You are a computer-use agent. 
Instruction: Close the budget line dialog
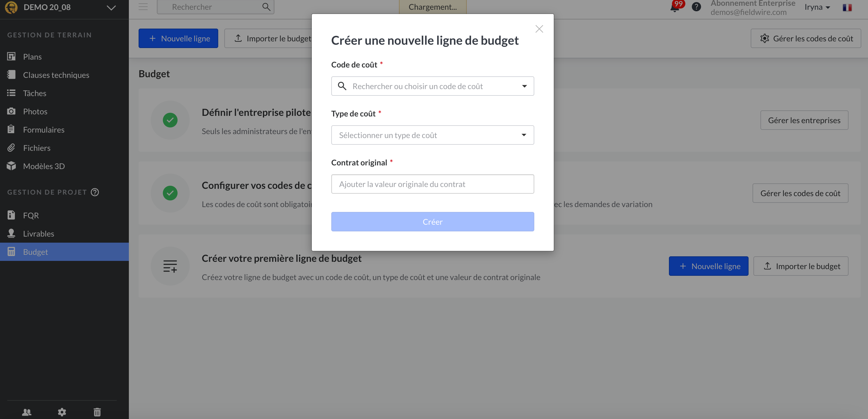point(539,29)
